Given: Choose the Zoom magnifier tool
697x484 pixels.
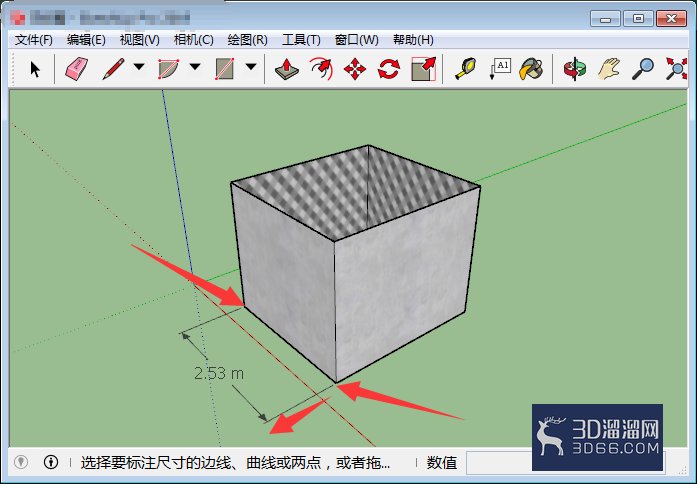Looking at the screenshot, I should [x=643, y=69].
